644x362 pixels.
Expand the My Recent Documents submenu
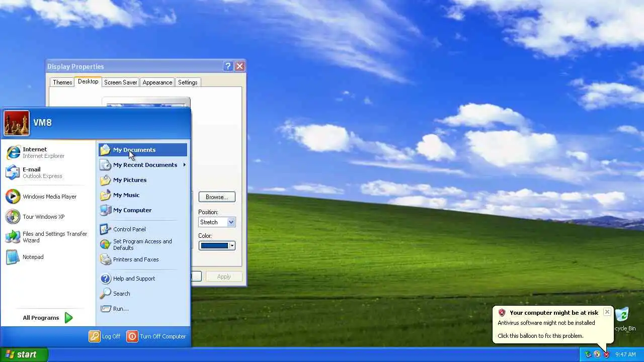coord(143,165)
